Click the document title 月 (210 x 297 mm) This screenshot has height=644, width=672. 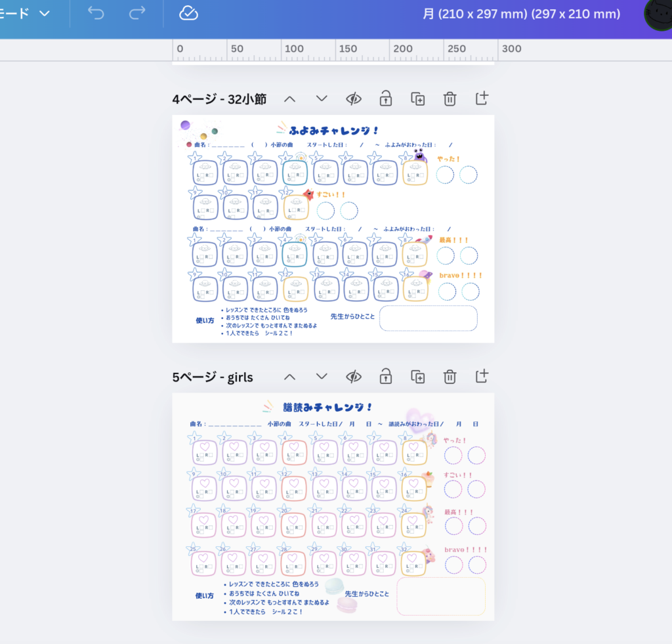[521, 14]
